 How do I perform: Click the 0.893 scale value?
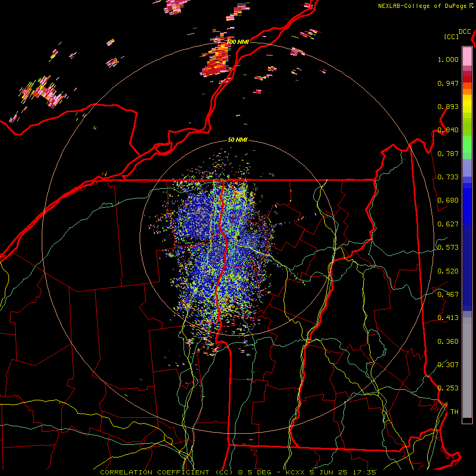click(x=448, y=106)
